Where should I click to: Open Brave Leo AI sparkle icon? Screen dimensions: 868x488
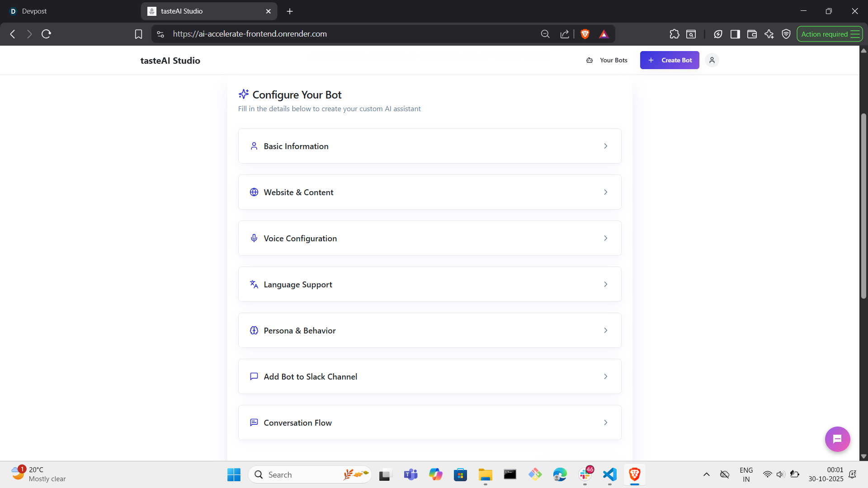click(x=769, y=34)
